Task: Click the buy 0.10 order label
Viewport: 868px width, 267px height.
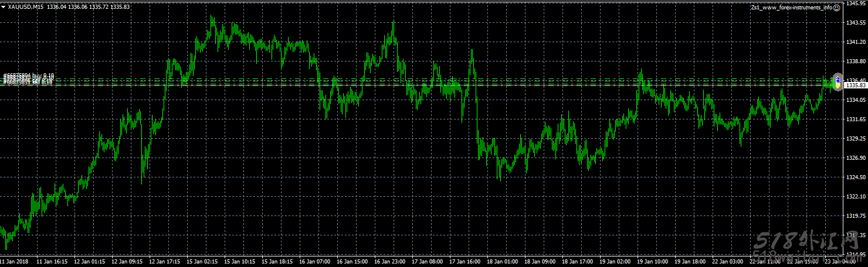Action: click(x=29, y=76)
